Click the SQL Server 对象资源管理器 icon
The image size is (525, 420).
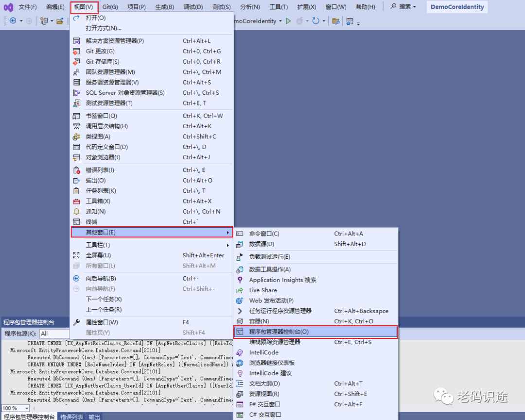point(76,93)
